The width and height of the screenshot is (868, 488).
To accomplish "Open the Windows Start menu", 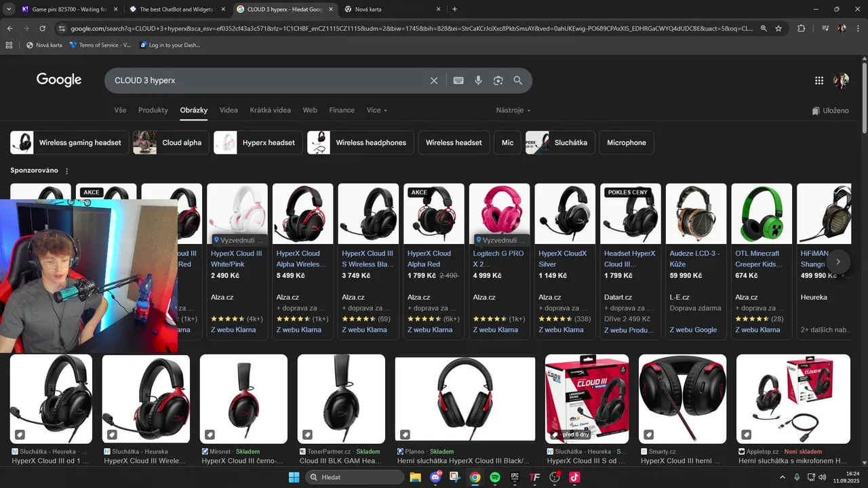I will tap(294, 477).
